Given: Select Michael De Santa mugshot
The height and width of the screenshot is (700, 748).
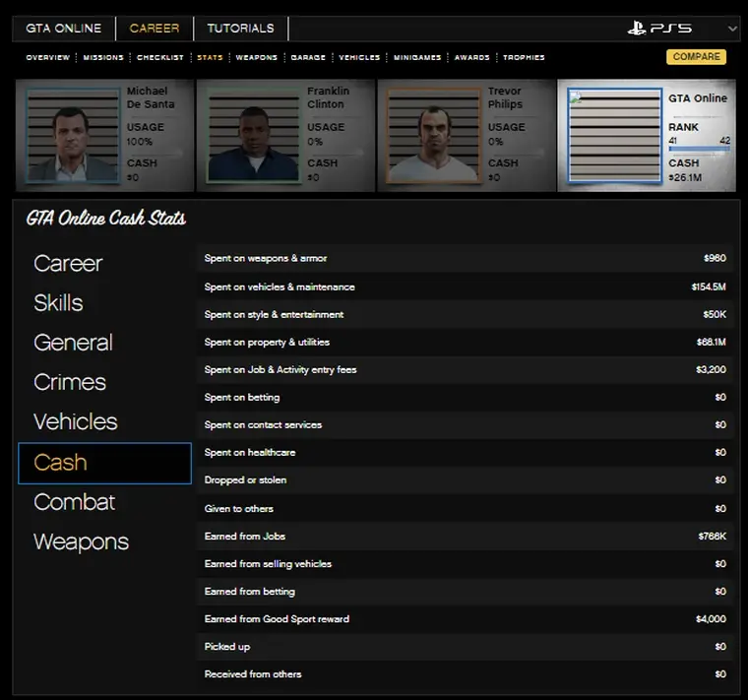Looking at the screenshot, I should point(71,136).
